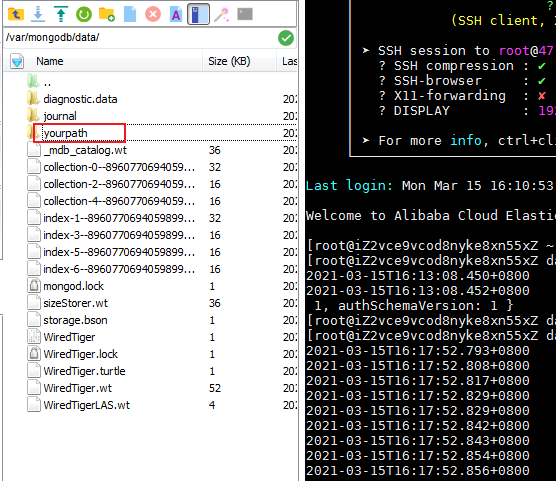Click the cyan 'info' link in terminal
Screen dimensions: 556x481
[x=466, y=140]
